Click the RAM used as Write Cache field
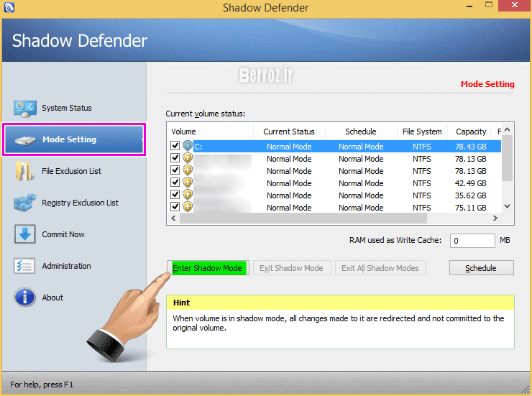 pos(472,241)
